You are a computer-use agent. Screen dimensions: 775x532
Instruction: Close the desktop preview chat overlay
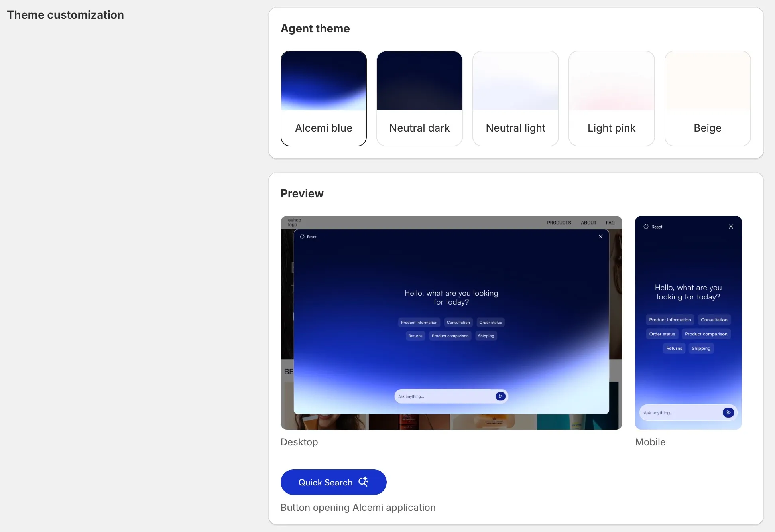pos(601,236)
